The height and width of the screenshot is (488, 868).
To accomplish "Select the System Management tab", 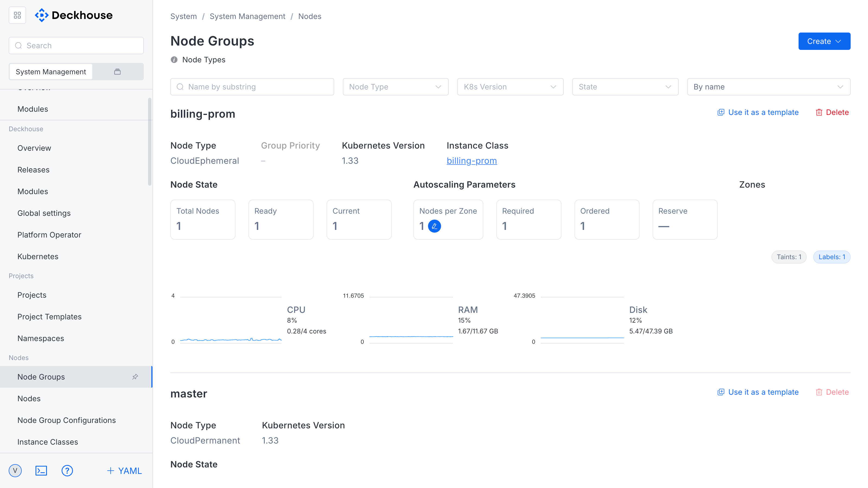I will [51, 71].
